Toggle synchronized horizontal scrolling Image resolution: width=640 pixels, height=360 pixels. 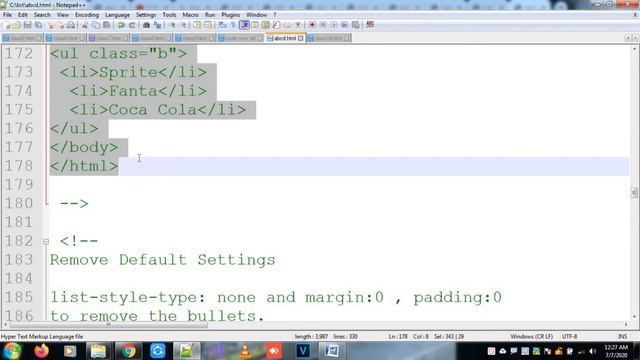(208, 25)
